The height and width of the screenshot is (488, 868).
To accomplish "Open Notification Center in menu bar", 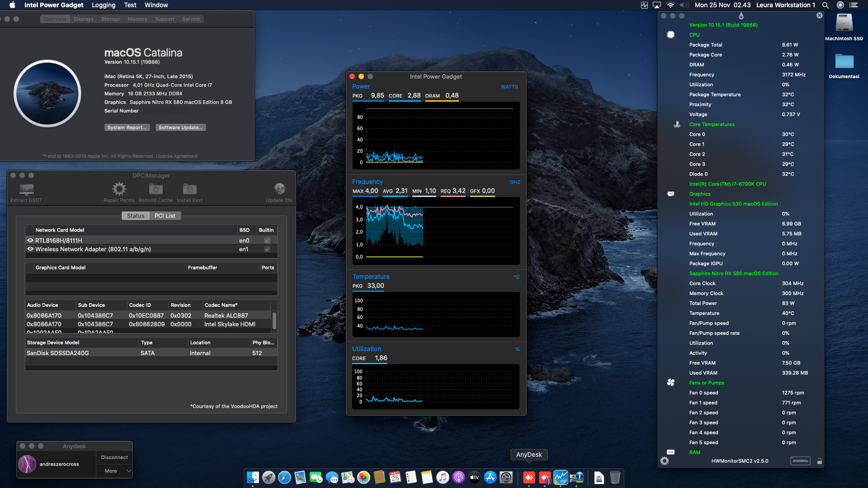I will click(853, 5).
